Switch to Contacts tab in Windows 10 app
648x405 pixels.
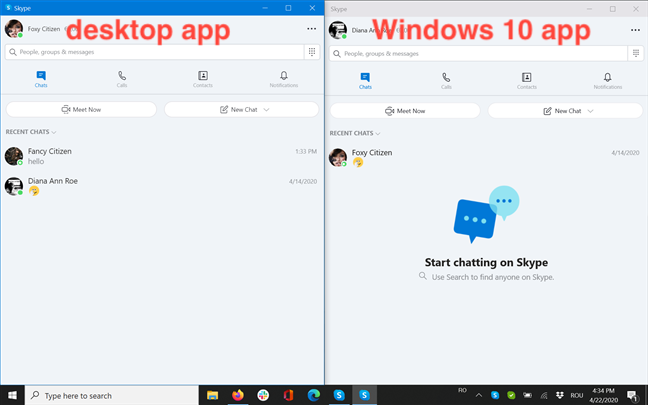(x=526, y=81)
